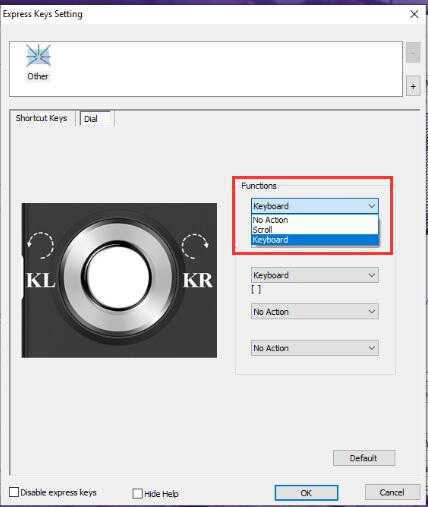Click the minus button to remove application
This screenshot has height=507, width=428.
pos(413,53)
